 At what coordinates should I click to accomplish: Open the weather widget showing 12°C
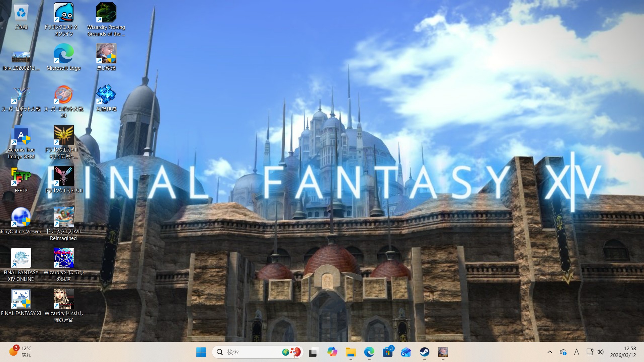[x=20, y=352]
